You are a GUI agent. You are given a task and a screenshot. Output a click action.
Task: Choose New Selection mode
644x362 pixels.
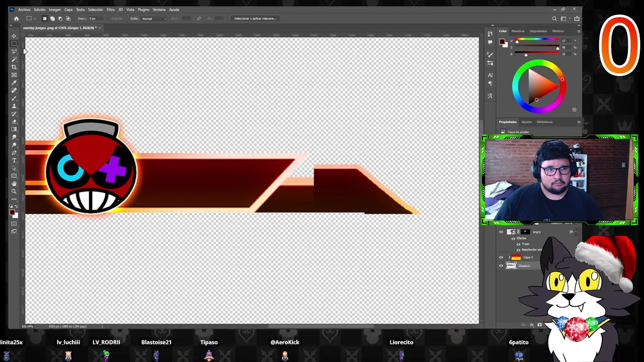click(x=44, y=19)
